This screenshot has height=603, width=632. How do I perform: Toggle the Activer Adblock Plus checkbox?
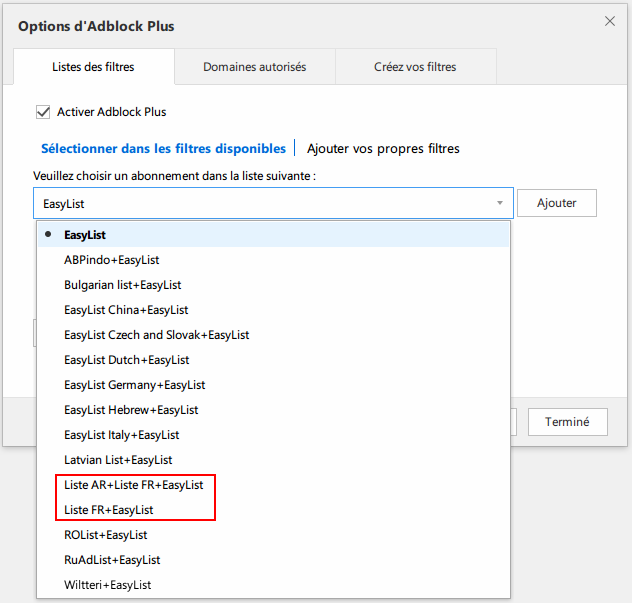[43, 112]
